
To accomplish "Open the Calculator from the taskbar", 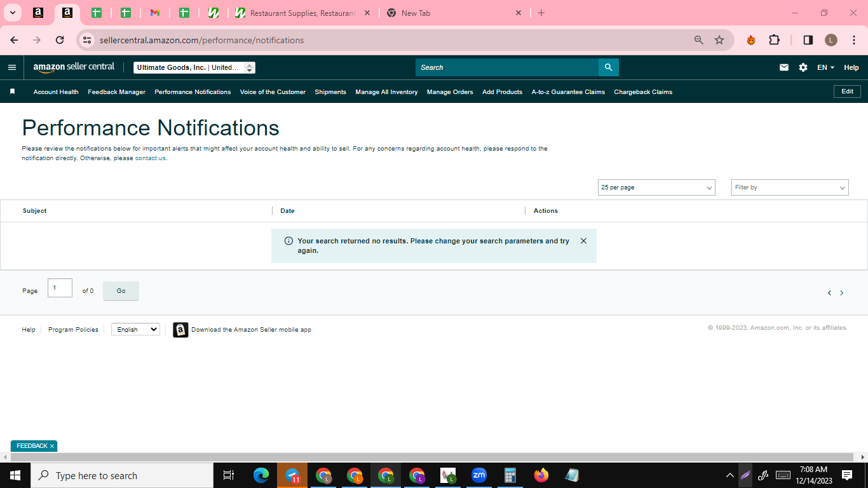I will 510,475.
